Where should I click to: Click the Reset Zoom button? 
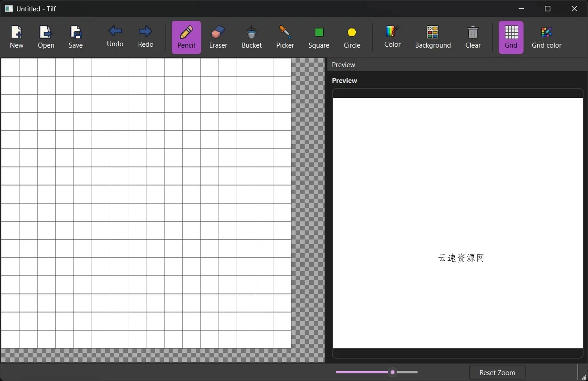[497, 372]
